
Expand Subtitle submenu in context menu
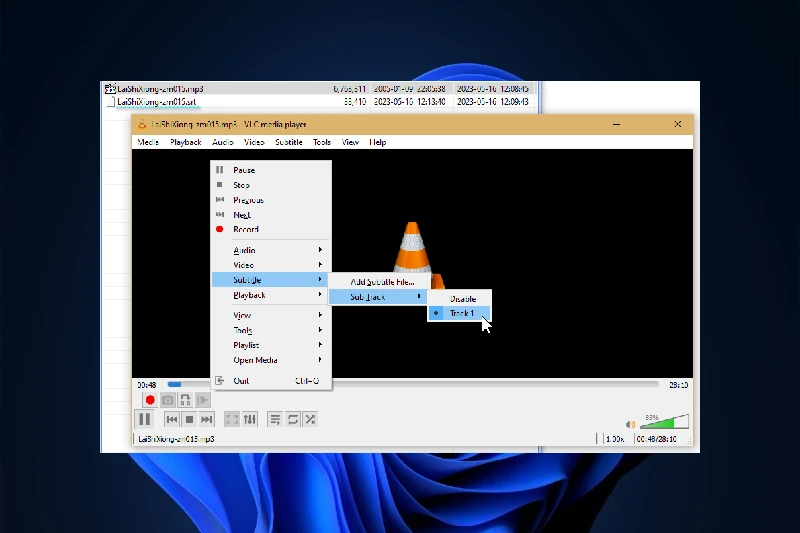[x=271, y=280]
